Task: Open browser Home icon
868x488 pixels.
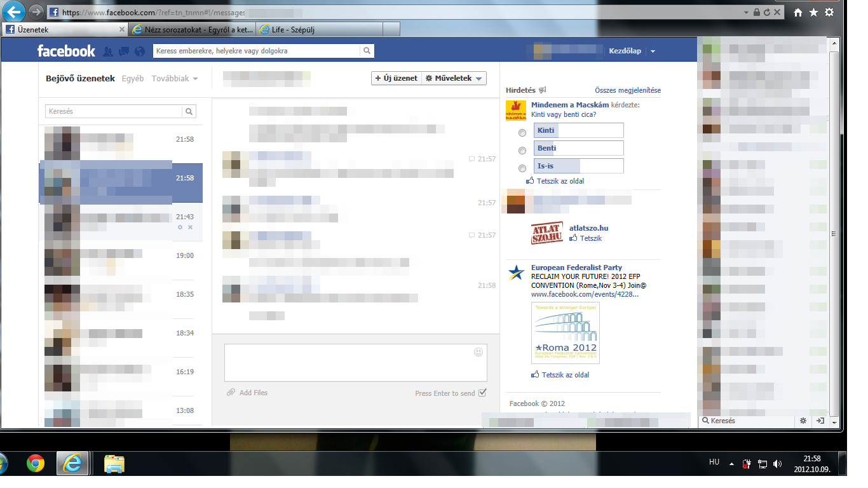Action: click(798, 12)
